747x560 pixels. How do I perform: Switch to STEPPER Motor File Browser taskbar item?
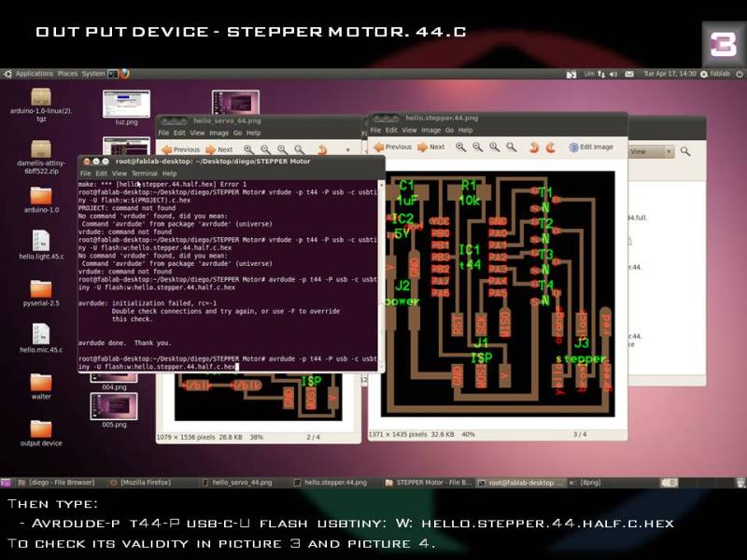429,483
